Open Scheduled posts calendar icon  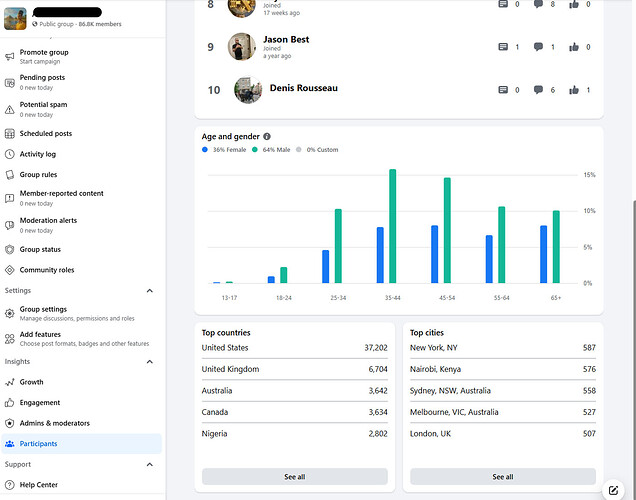tap(10, 134)
